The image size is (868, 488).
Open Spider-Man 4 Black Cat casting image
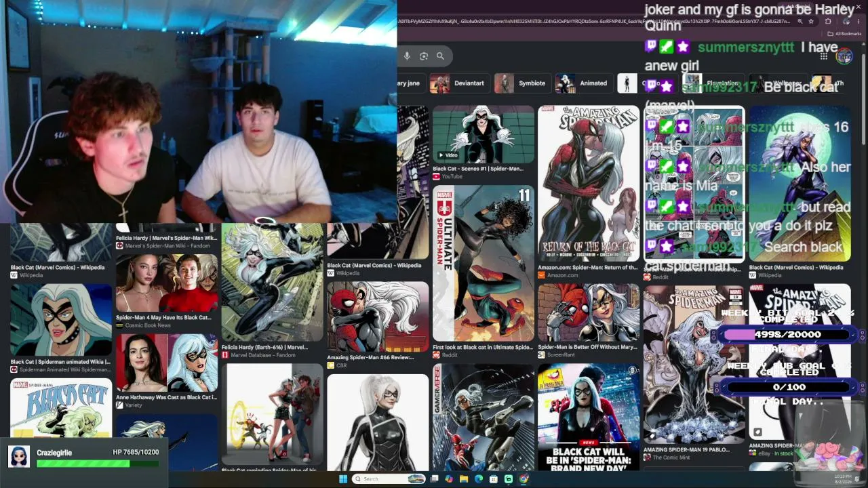coord(167,282)
